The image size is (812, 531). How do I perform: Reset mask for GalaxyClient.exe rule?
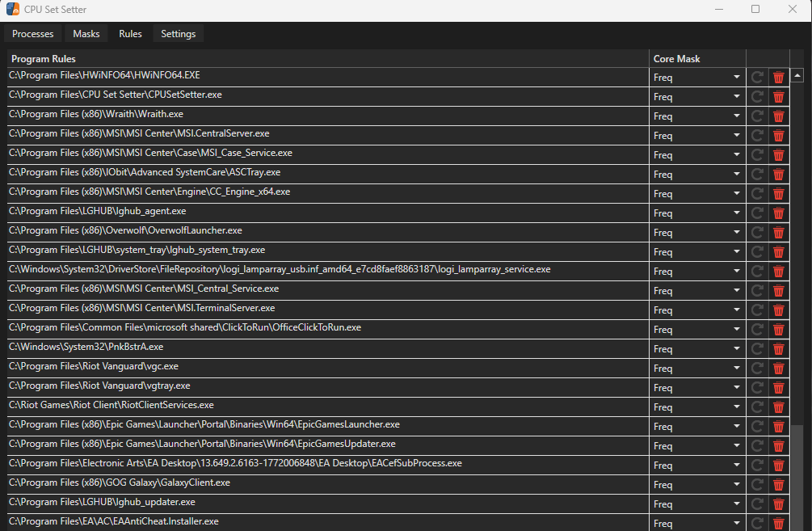pos(757,485)
